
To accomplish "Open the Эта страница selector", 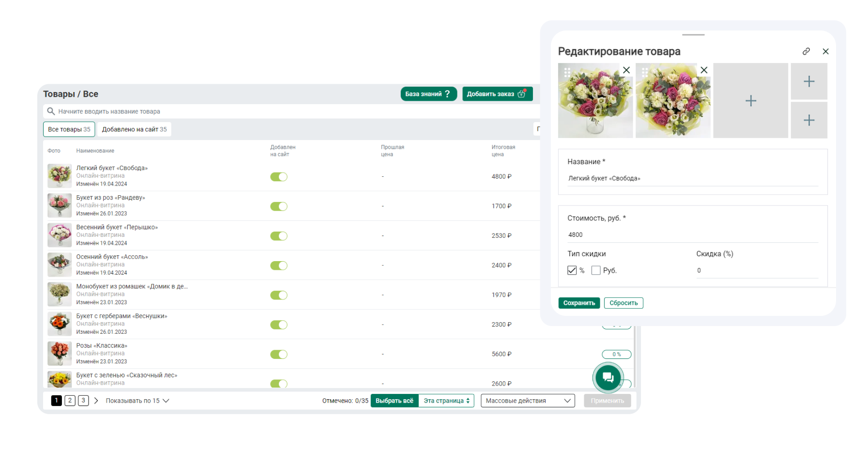I will (446, 401).
